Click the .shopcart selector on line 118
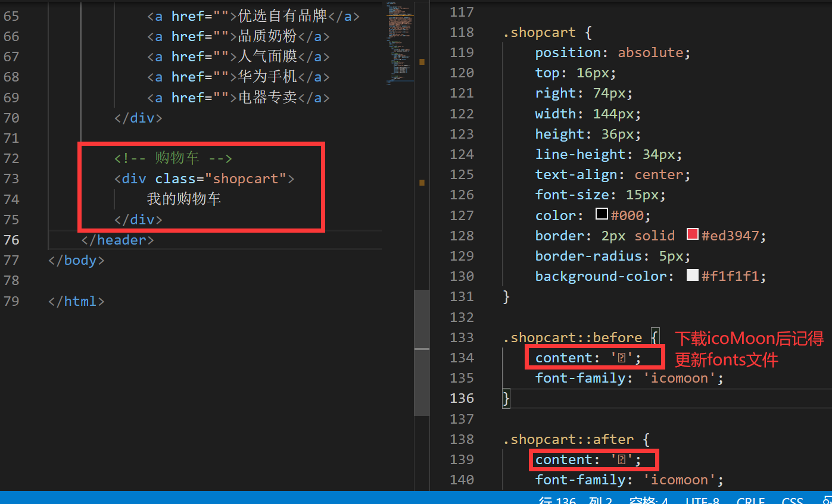Viewport: 832px width, 504px height. [539, 32]
